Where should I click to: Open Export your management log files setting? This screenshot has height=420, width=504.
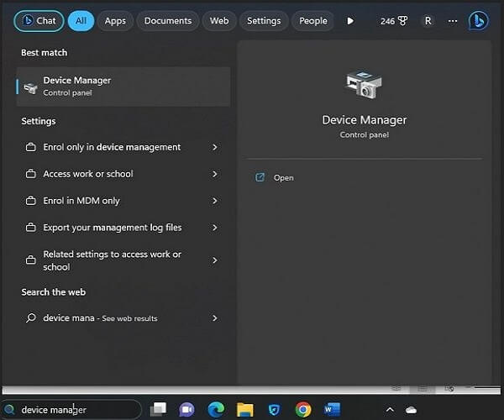[x=123, y=228]
